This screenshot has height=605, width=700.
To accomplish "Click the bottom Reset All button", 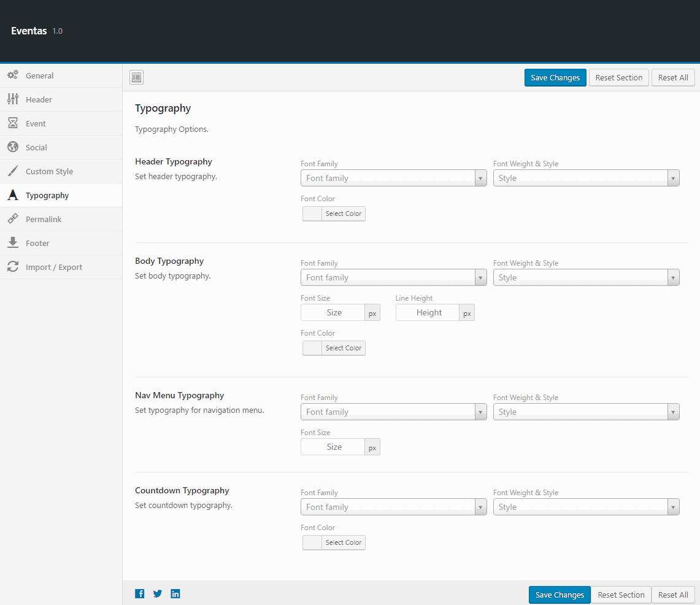I will click(673, 595).
